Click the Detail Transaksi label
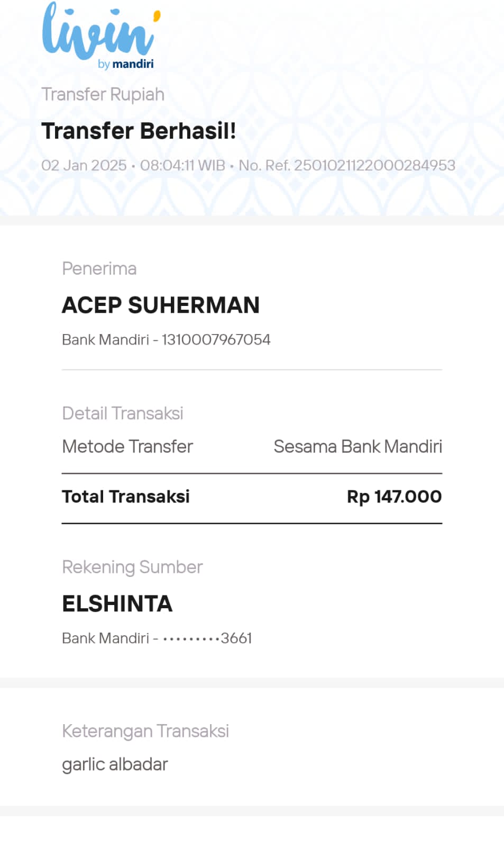504x847 pixels. 123,413
